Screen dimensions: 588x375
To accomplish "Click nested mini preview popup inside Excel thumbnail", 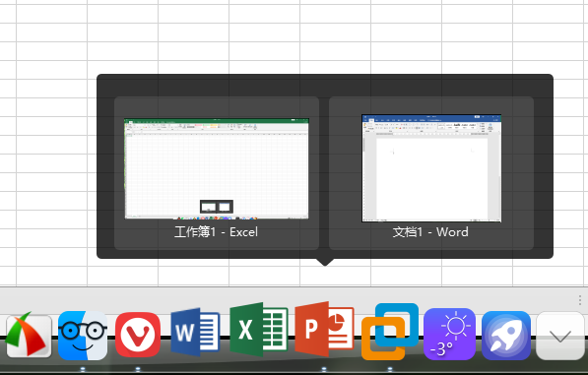I will [217, 207].
